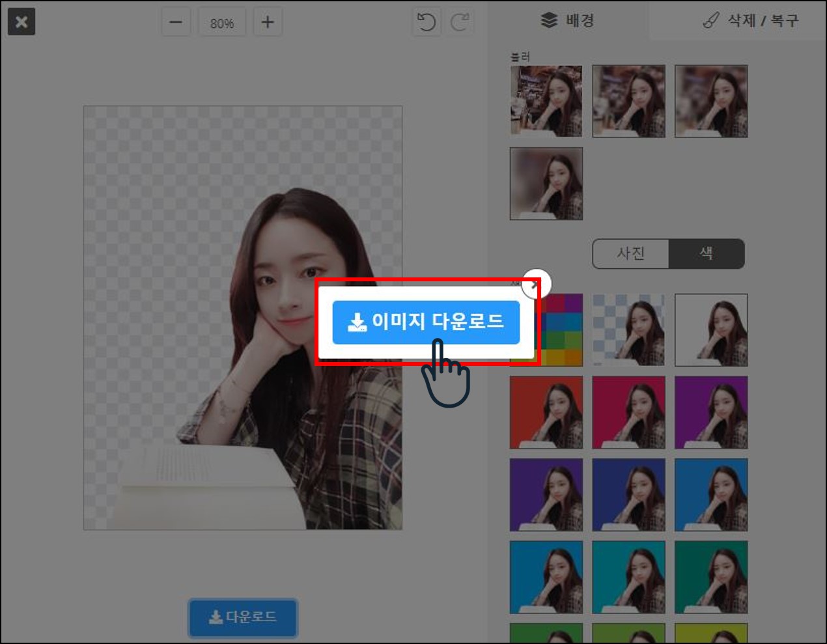Choose the fourth, heaviest blur thumbnail
This screenshot has width=827, height=644.
(x=546, y=184)
